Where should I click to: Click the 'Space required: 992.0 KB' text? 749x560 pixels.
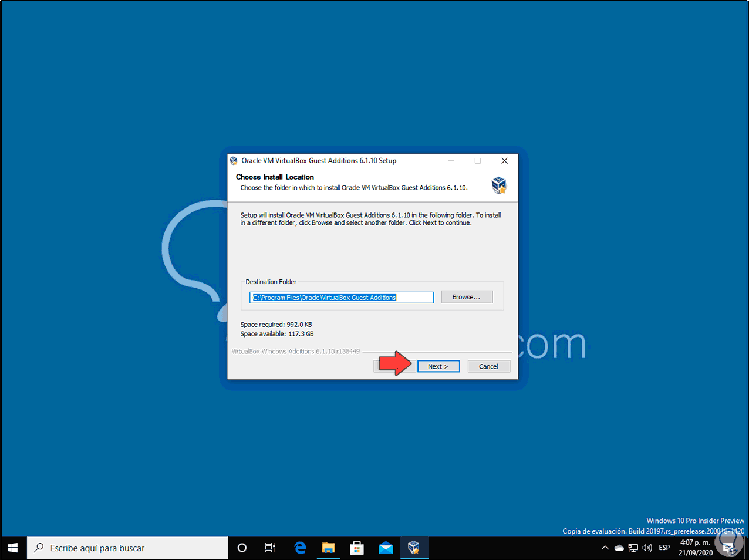276,325
